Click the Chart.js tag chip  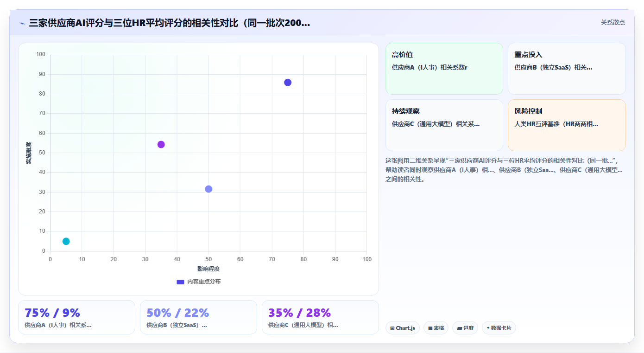click(403, 328)
